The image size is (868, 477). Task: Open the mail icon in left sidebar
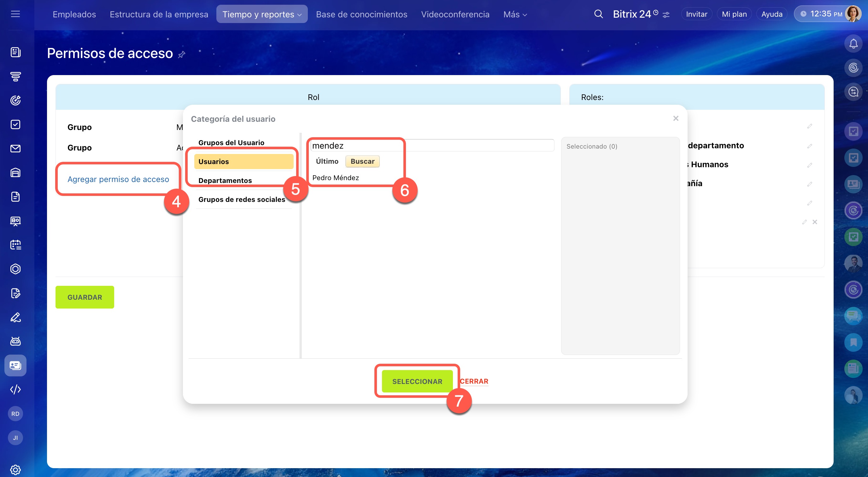coord(15,148)
